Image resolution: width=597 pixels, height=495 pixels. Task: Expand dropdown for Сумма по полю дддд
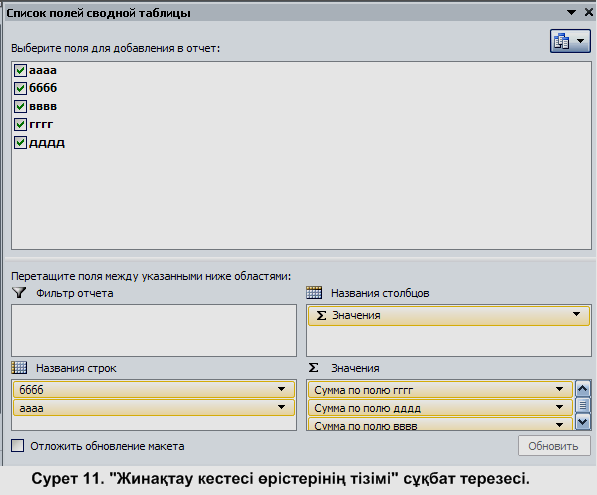(559, 407)
